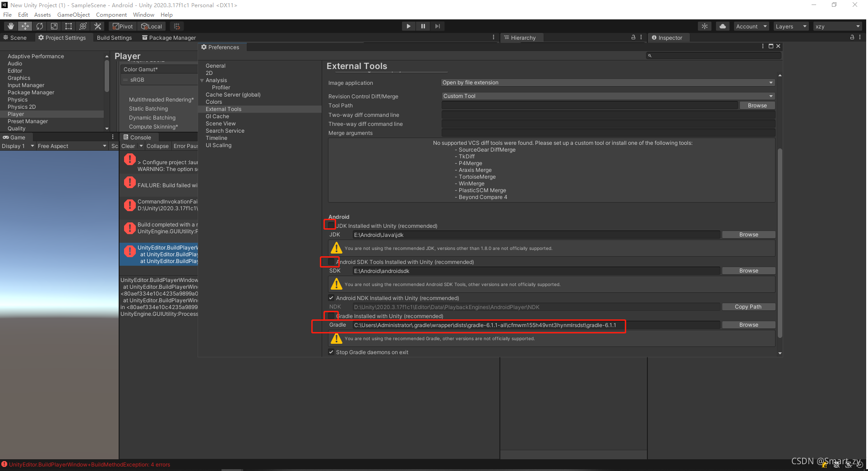Click Project Settings category list scrollbar
The width and height of the screenshot is (868, 471).
pyautogui.click(x=107, y=76)
